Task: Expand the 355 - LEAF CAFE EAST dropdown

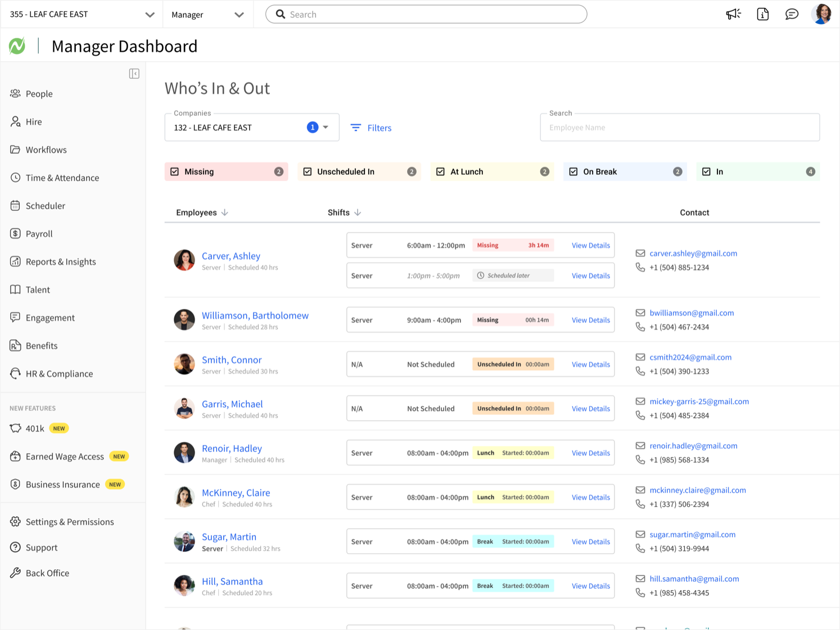Action: 82,14
